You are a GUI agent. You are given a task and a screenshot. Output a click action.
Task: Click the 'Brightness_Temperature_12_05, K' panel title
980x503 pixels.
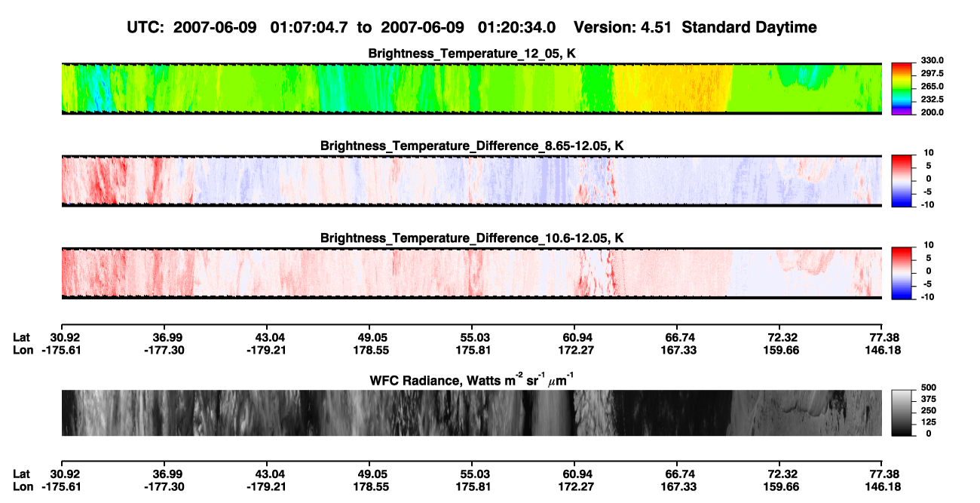point(472,54)
